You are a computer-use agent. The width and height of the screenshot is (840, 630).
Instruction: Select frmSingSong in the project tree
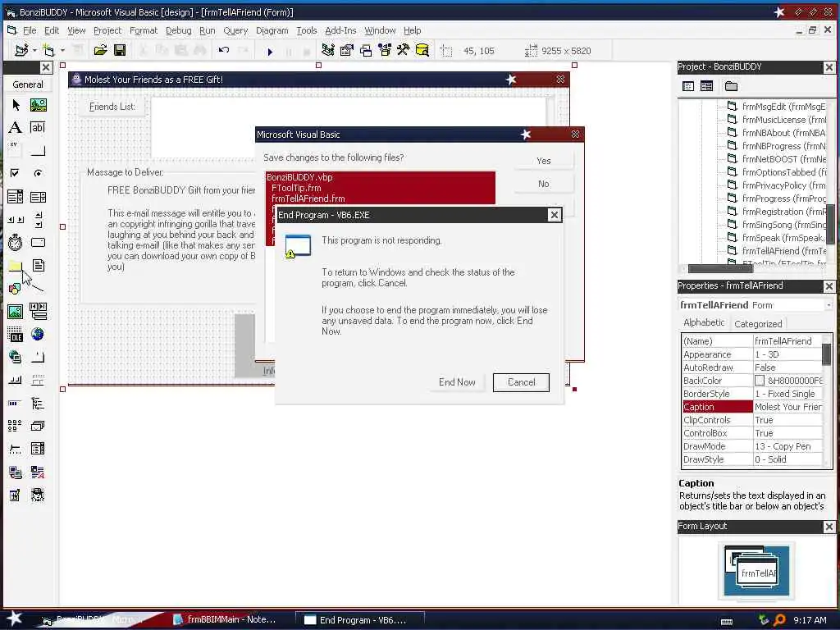776,225
